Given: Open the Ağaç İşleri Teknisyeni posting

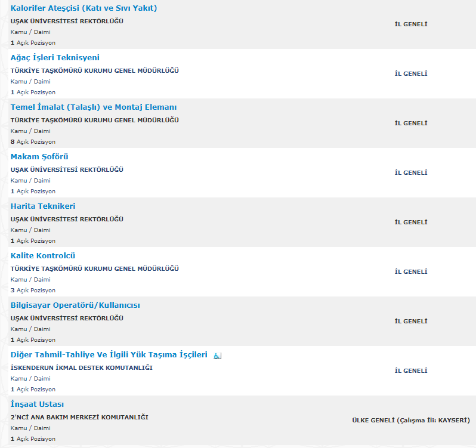Looking at the screenshot, I should [x=55, y=58].
